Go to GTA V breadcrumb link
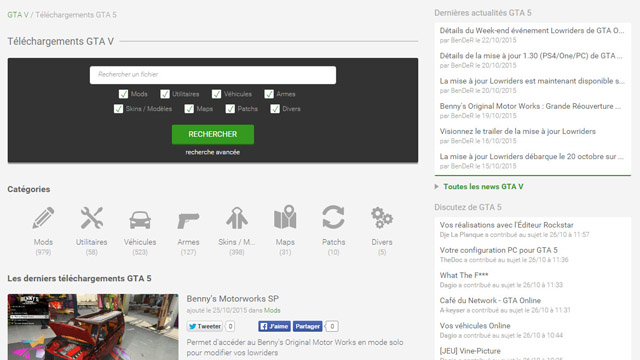640x360 pixels. [18, 15]
